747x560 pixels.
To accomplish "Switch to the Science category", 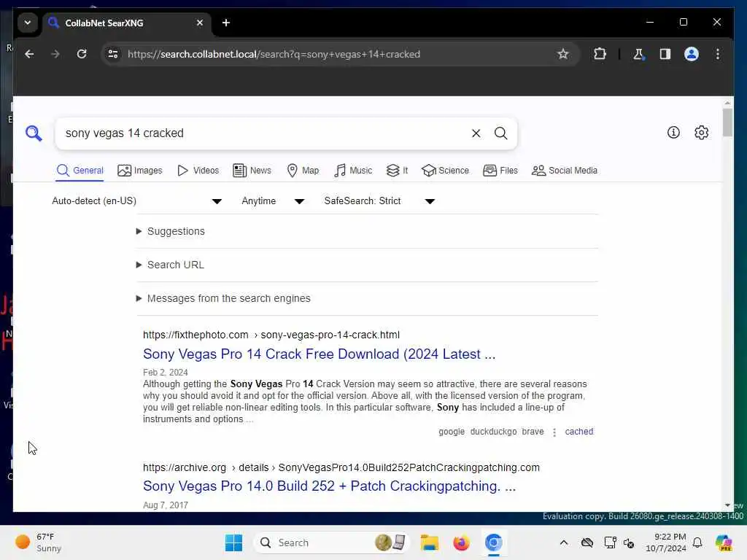I will 446,171.
